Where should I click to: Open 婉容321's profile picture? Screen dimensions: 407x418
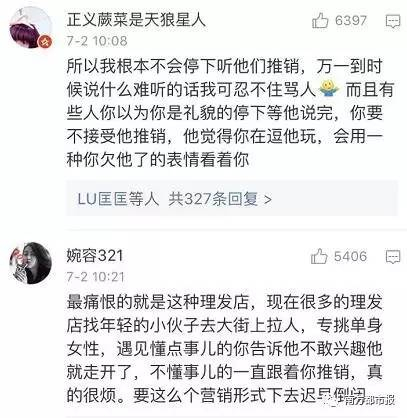pyautogui.click(x=30, y=263)
